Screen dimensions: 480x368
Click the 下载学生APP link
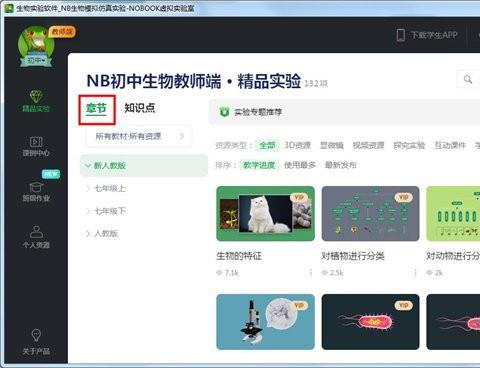pos(427,35)
